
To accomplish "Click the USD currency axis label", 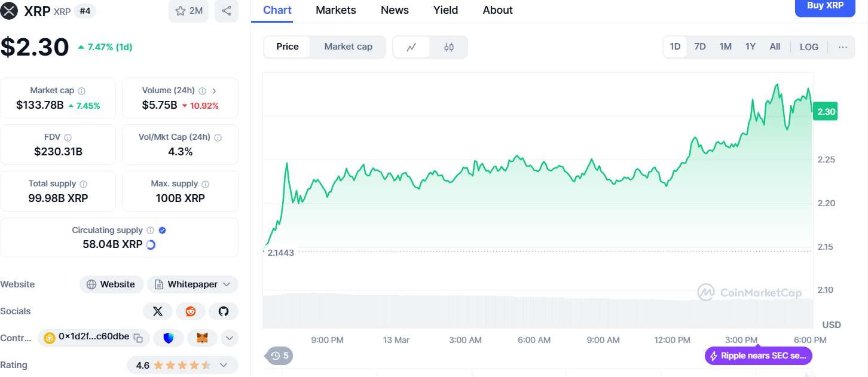I will [x=832, y=325].
